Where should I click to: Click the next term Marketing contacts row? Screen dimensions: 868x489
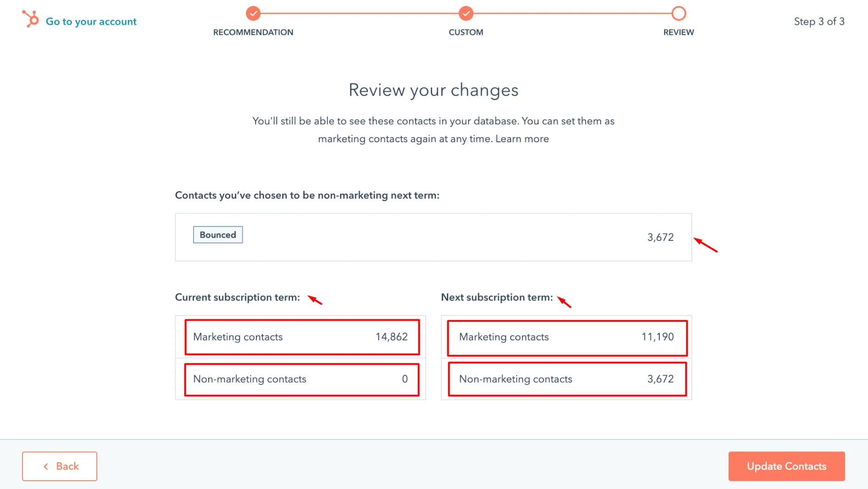click(x=567, y=337)
